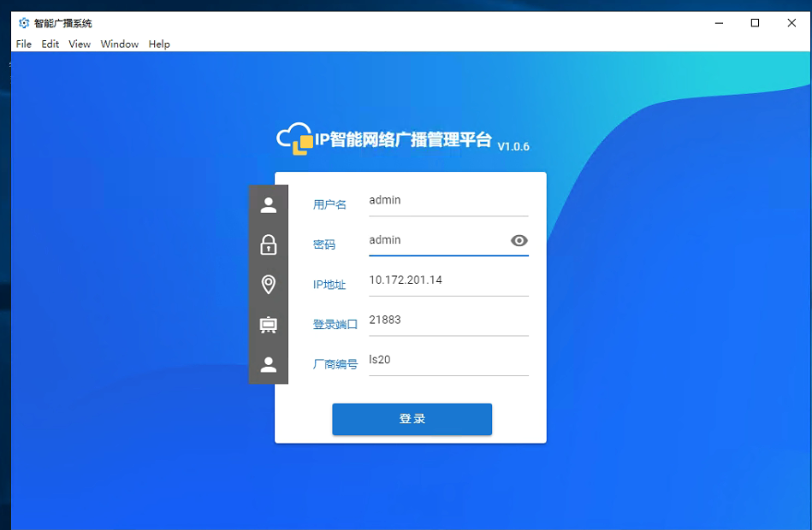Focus the 用户名 username input field
812x530 pixels.
pos(448,201)
